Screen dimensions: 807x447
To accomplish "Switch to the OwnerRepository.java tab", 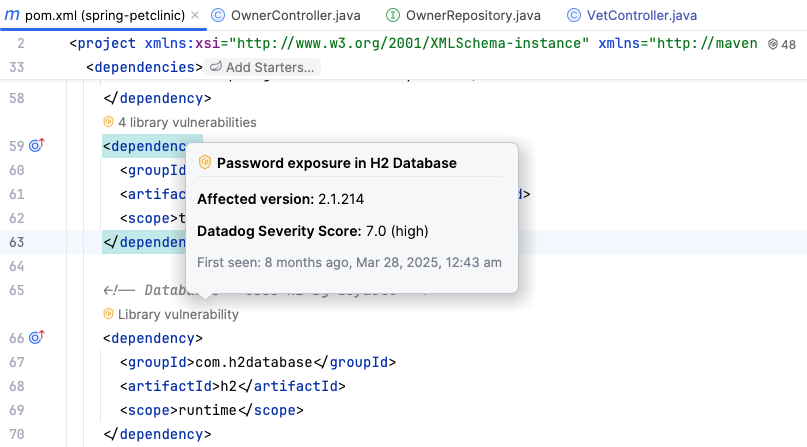I will pos(468,16).
